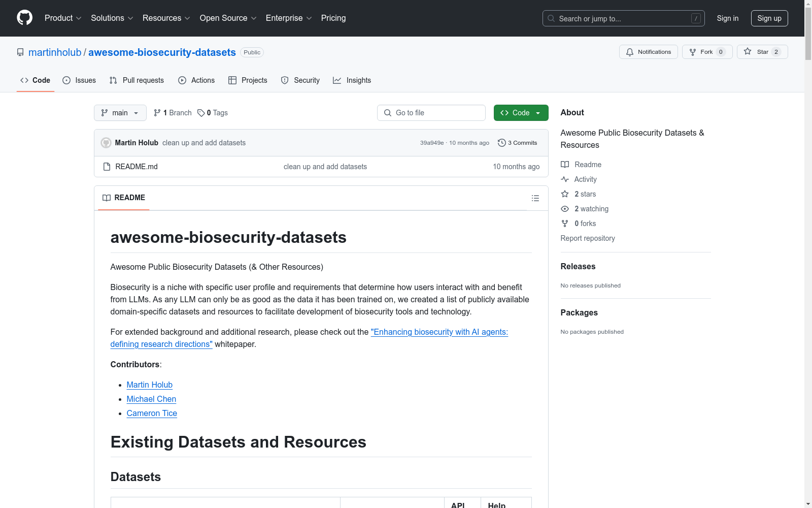The image size is (812, 508).
Task: Click the GitHub logo icon
Action: tap(24, 18)
